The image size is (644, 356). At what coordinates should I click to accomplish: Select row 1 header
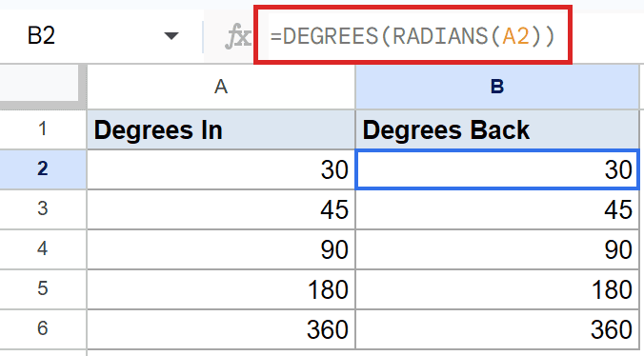(x=43, y=129)
